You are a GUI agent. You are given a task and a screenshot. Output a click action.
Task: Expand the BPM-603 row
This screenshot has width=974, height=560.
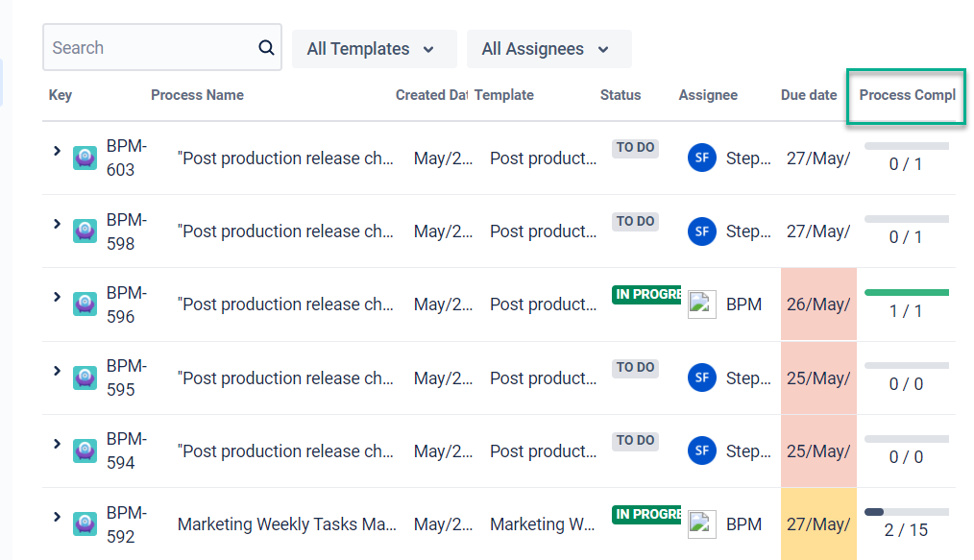click(57, 150)
